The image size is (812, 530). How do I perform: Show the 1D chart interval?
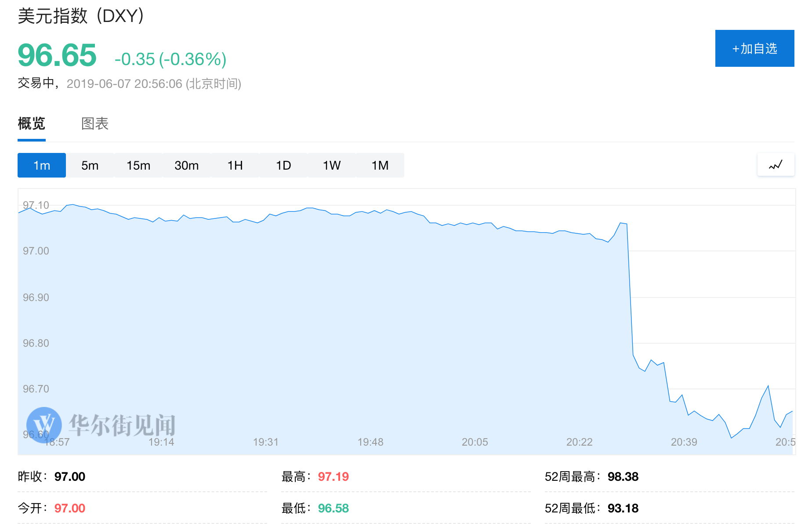point(283,165)
